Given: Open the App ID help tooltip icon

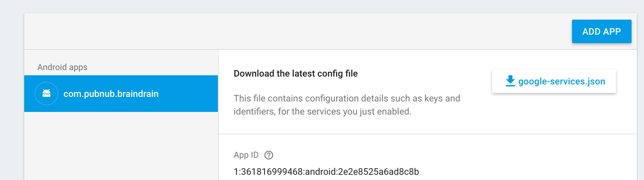Looking at the screenshot, I should coord(269,155).
